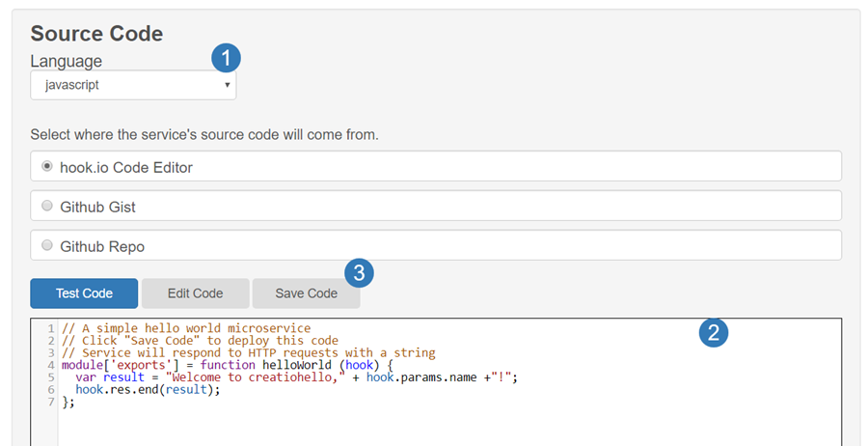Choose the Github Gist radio button
Viewport: 868px width, 446px height.
coord(47,206)
